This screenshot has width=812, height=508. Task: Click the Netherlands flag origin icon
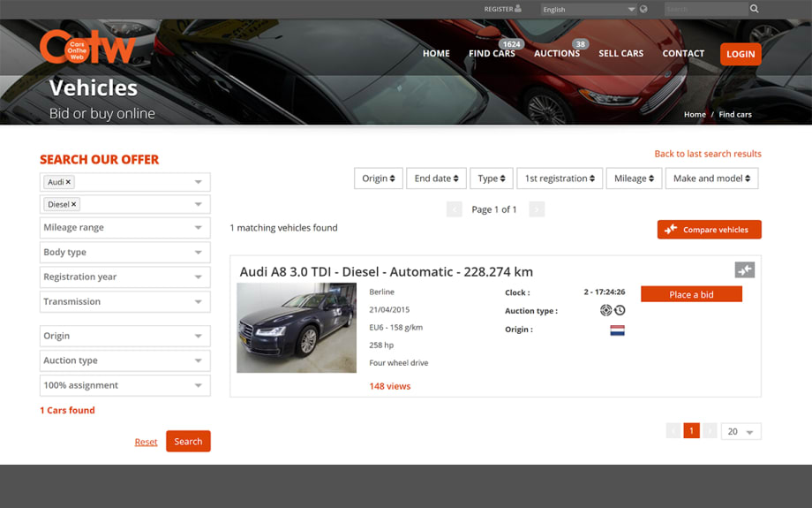point(617,330)
